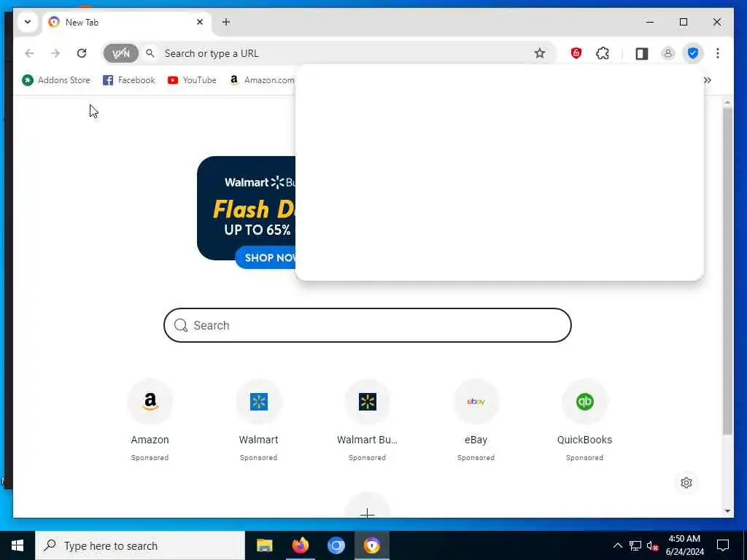747x560 pixels.
Task: Add a new shortcut with plus tile
Action: 368,507
